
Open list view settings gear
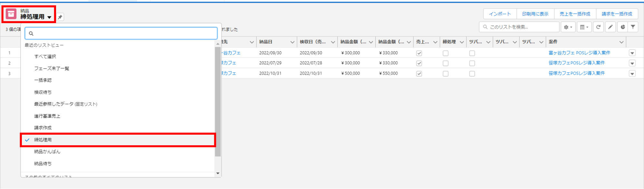[x=568, y=27]
